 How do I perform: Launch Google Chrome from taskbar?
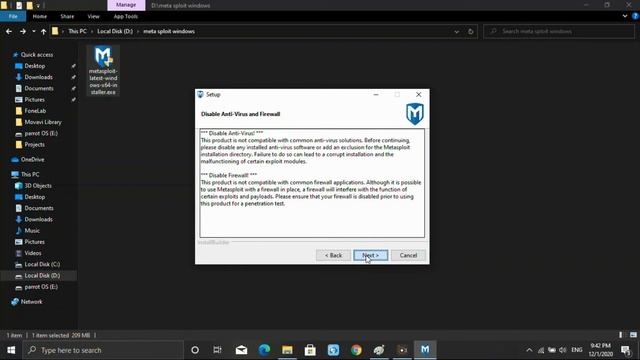pyautogui.click(x=356, y=350)
